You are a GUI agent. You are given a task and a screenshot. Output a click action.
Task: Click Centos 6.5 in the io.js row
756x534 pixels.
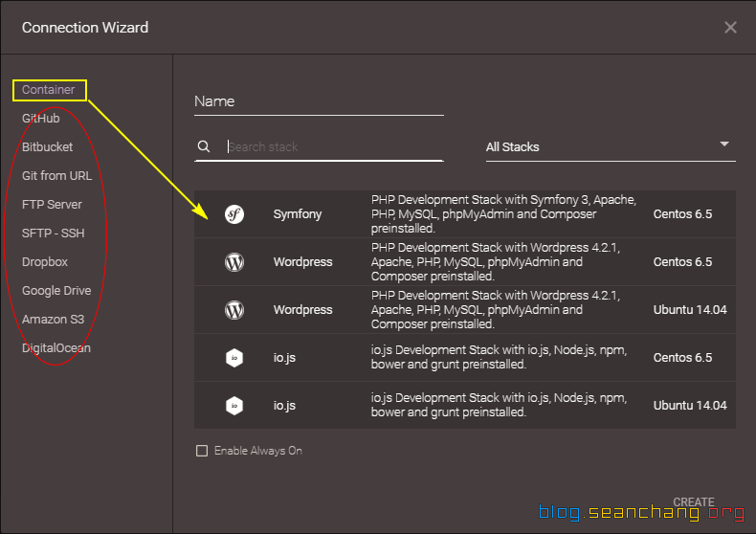pyautogui.click(x=682, y=358)
